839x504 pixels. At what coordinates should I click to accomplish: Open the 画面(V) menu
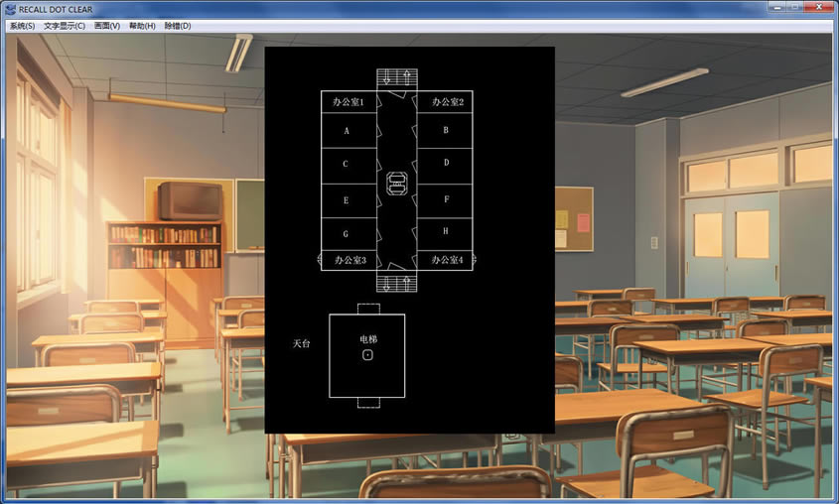(107, 26)
